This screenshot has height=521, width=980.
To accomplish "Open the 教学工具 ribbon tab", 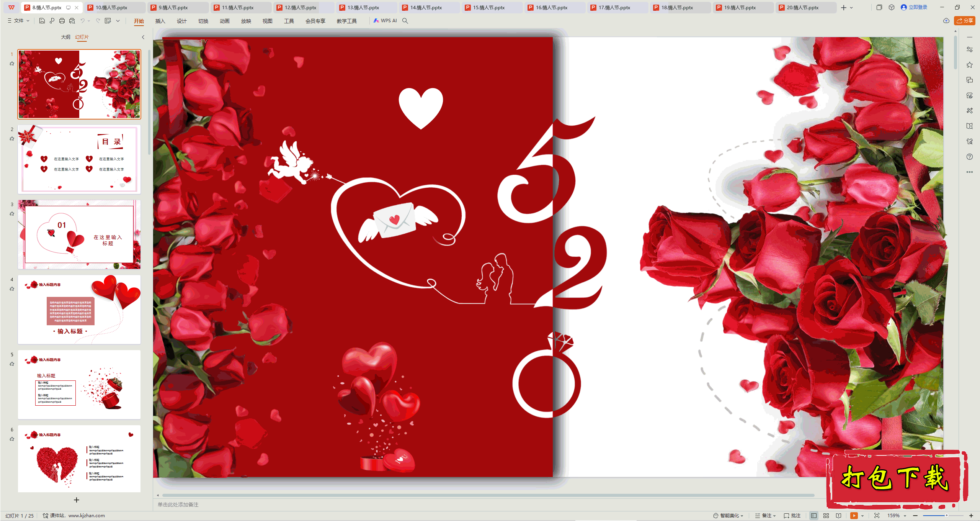I will (346, 21).
